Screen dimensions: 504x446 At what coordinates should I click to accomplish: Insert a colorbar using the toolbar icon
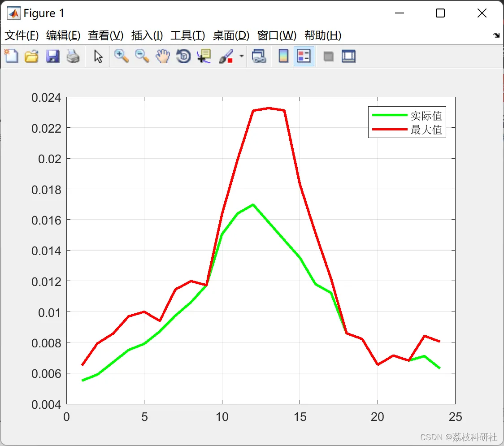(x=283, y=56)
